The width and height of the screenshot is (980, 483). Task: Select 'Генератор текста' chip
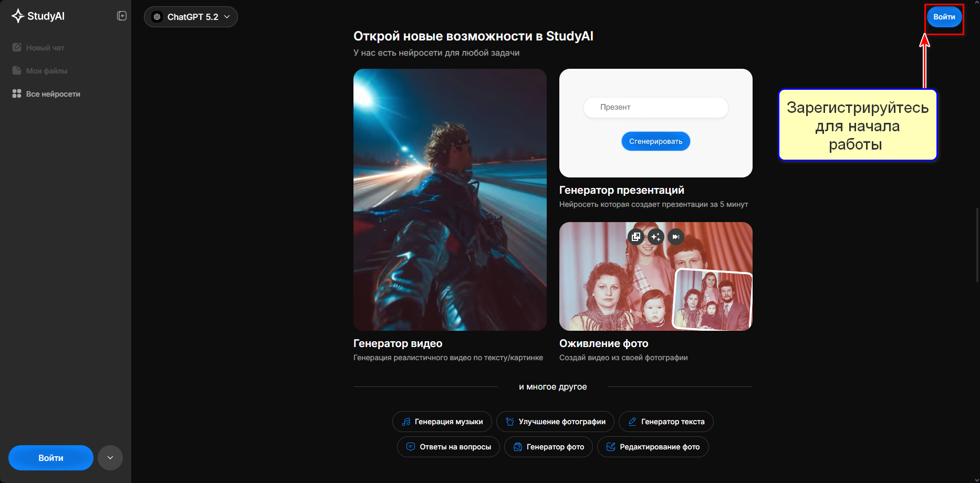[x=665, y=421]
